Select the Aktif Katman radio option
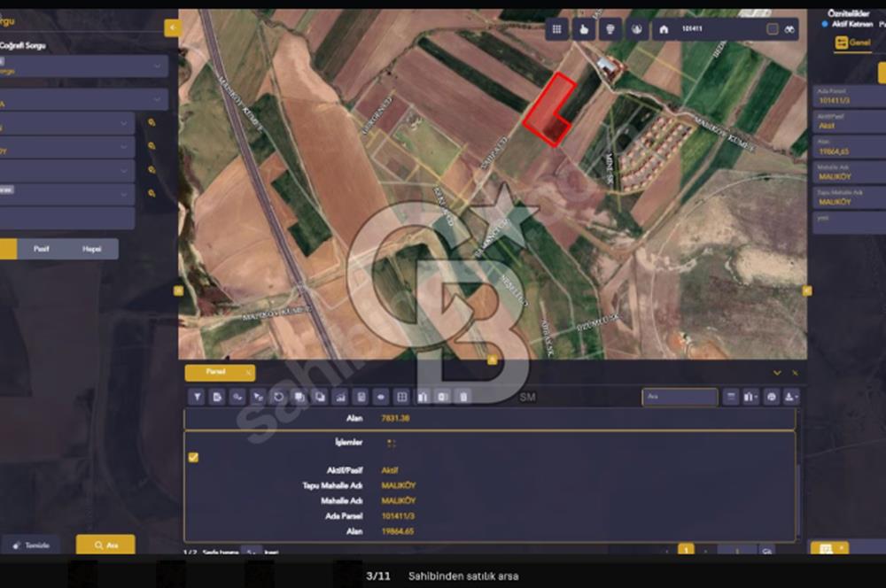This screenshot has height=588, width=886. pyautogui.click(x=824, y=24)
